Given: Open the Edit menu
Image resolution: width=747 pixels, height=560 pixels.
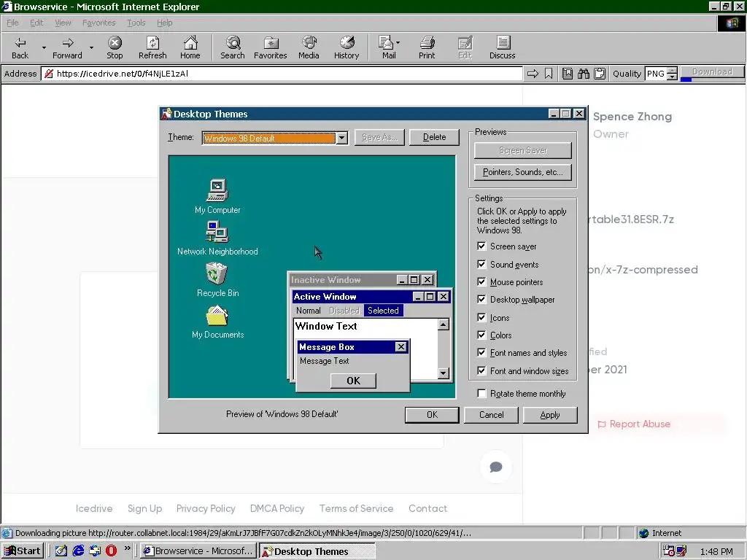Looking at the screenshot, I should point(36,23).
